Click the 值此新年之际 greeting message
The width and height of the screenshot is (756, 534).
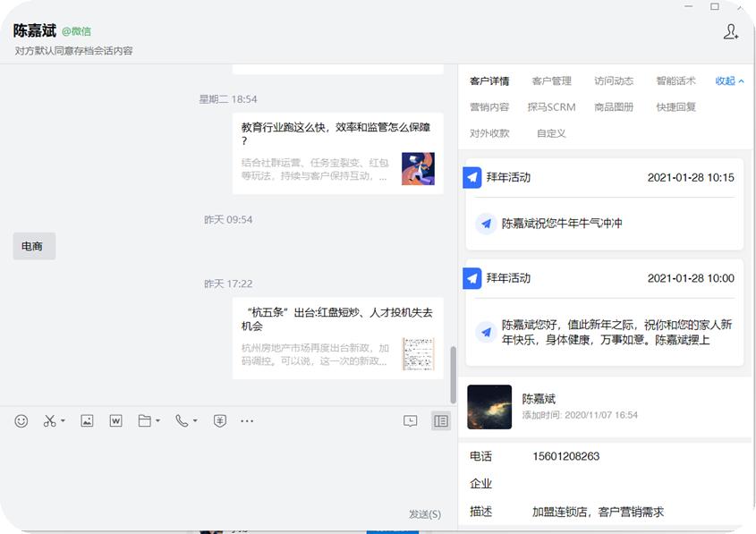click(x=616, y=332)
